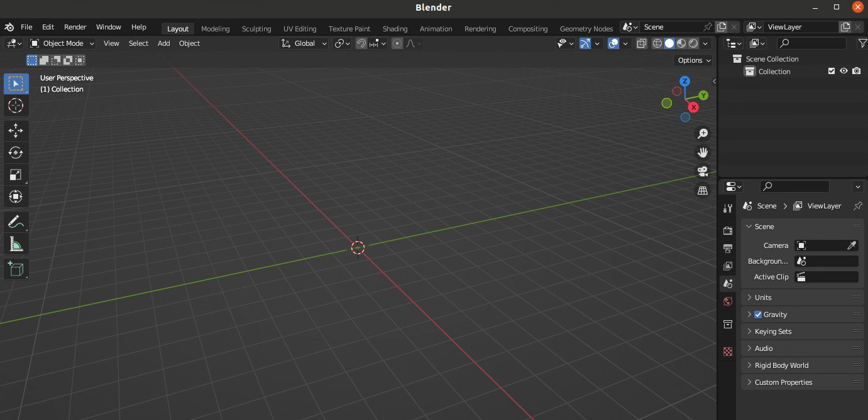Switch to the Sculpting workspace tab
The image size is (868, 420).
(256, 28)
